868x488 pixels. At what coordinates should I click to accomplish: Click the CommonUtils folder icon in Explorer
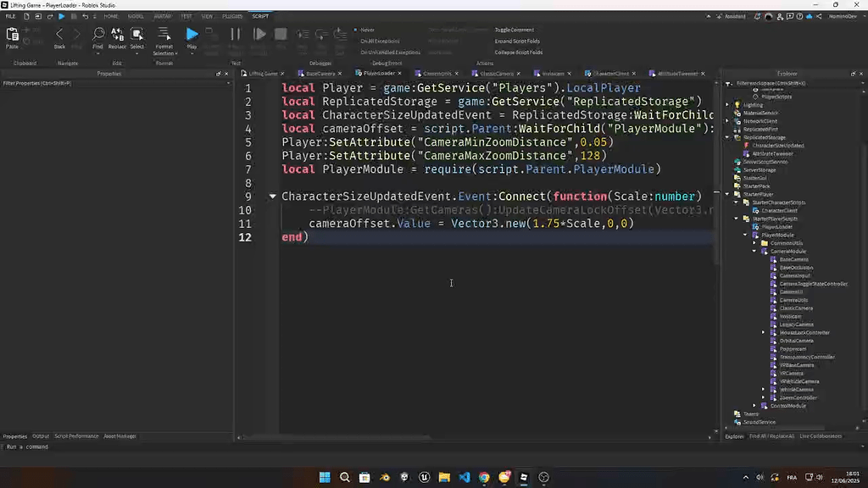click(x=765, y=243)
